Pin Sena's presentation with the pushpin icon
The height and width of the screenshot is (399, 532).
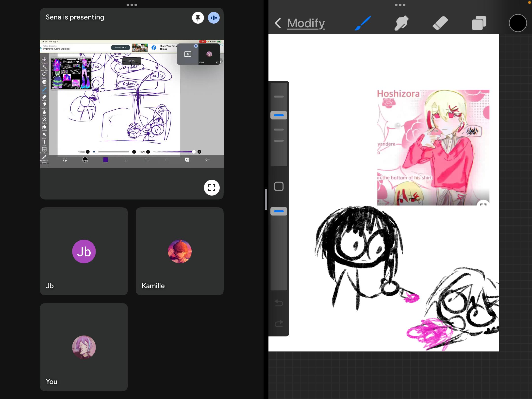tap(198, 18)
